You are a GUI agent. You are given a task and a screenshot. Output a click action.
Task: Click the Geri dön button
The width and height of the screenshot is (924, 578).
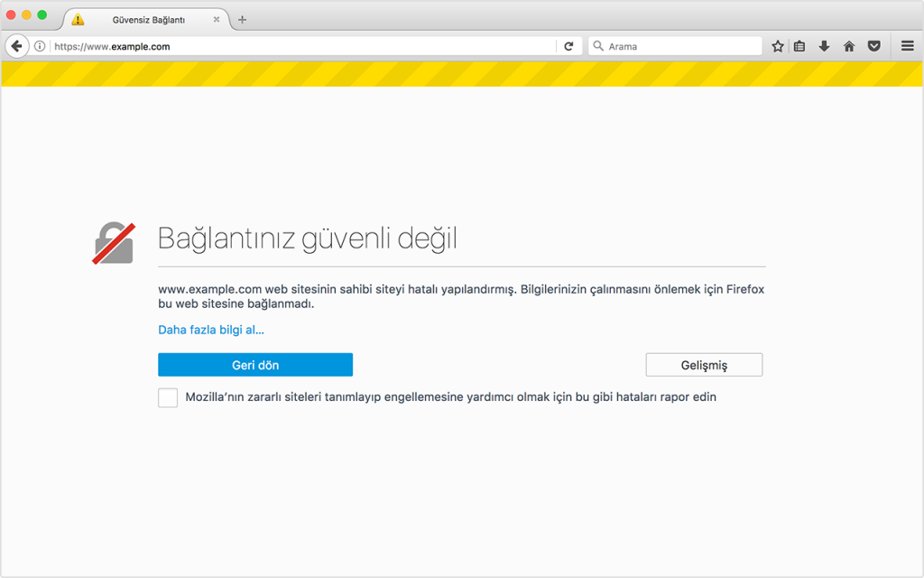click(255, 364)
